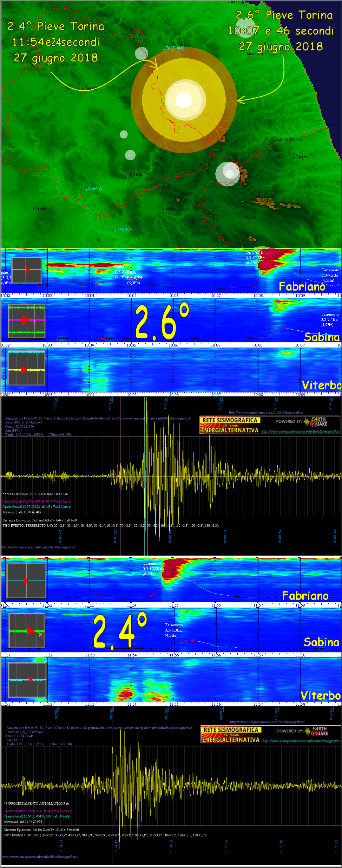
Task: Click the 11.55.02 time marker on seismogram
Action: 226,846
